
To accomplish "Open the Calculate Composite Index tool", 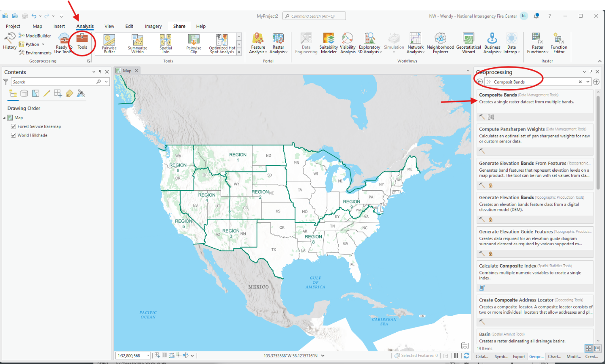I will [535, 276].
